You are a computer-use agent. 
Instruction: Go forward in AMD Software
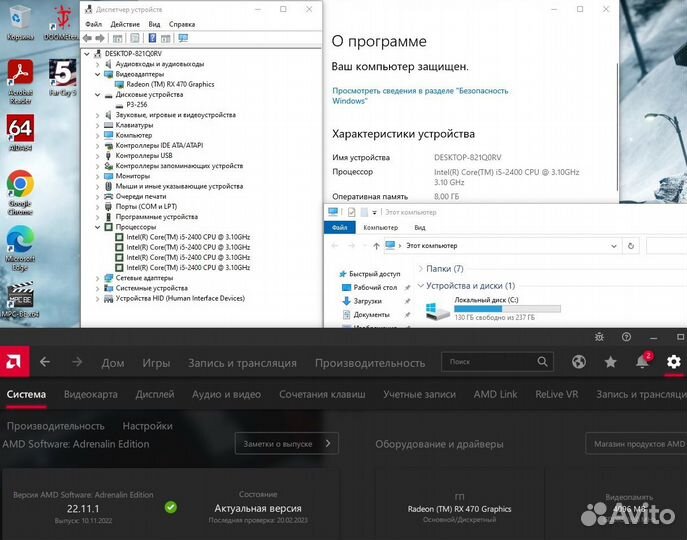(77, 362)
